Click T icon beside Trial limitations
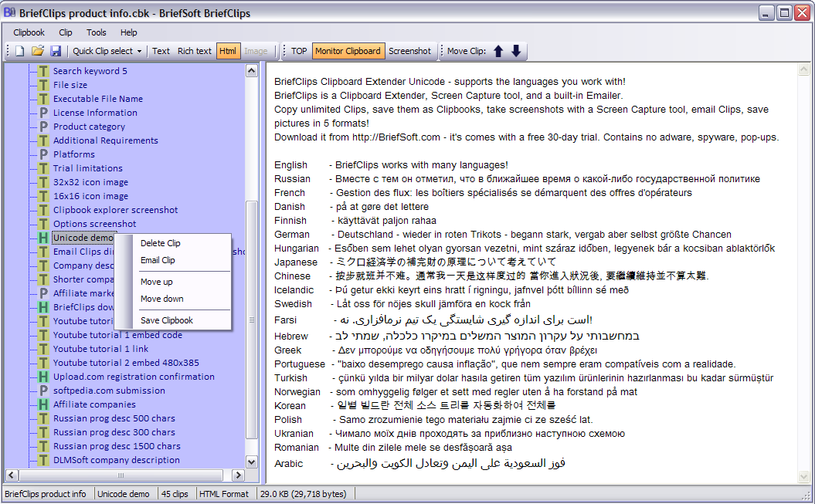The image size is (815, 504). pyautogui.click(x=44, y=169)
